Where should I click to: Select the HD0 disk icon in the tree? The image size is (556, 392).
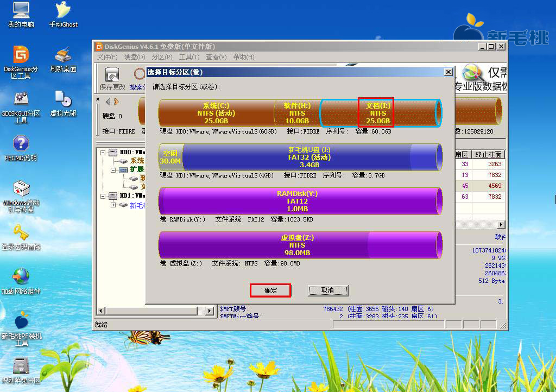point(113,153)
